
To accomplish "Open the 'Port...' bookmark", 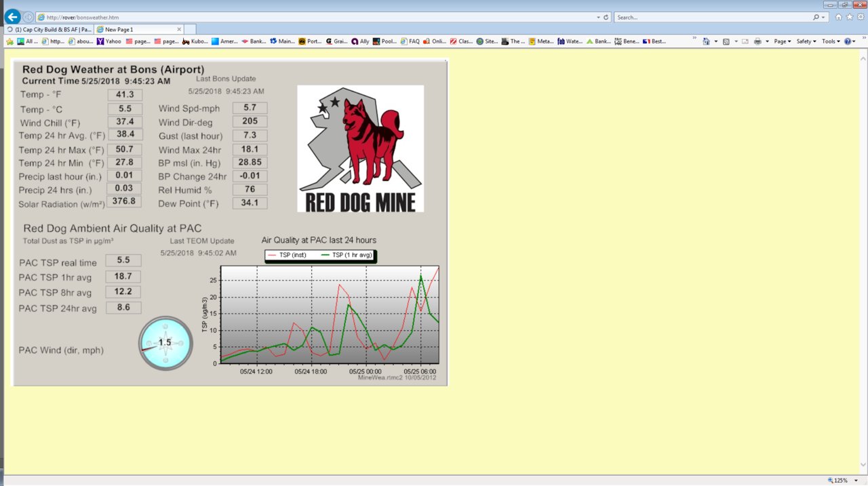I will pos(311,41).
